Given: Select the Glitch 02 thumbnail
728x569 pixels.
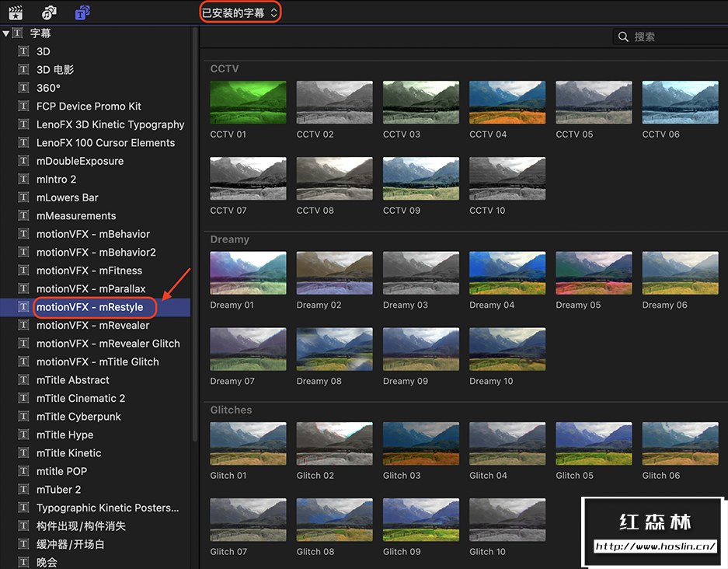Looking at the screenshot, I should [334, 444].
